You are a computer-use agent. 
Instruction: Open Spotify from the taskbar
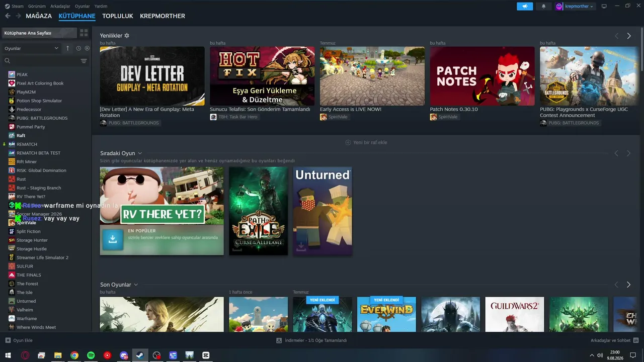[x=91, y=355]
